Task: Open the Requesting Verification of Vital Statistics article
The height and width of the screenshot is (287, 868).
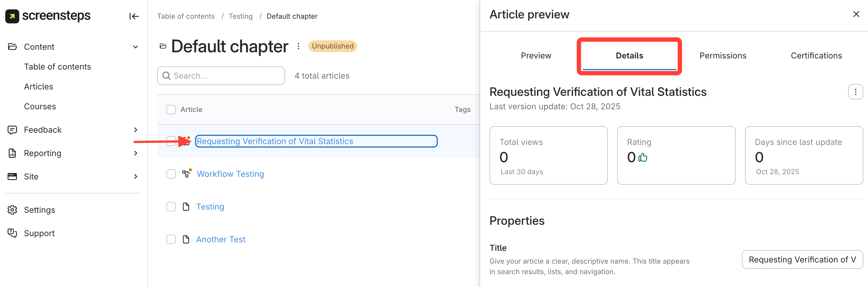Action: click(275, 141)
